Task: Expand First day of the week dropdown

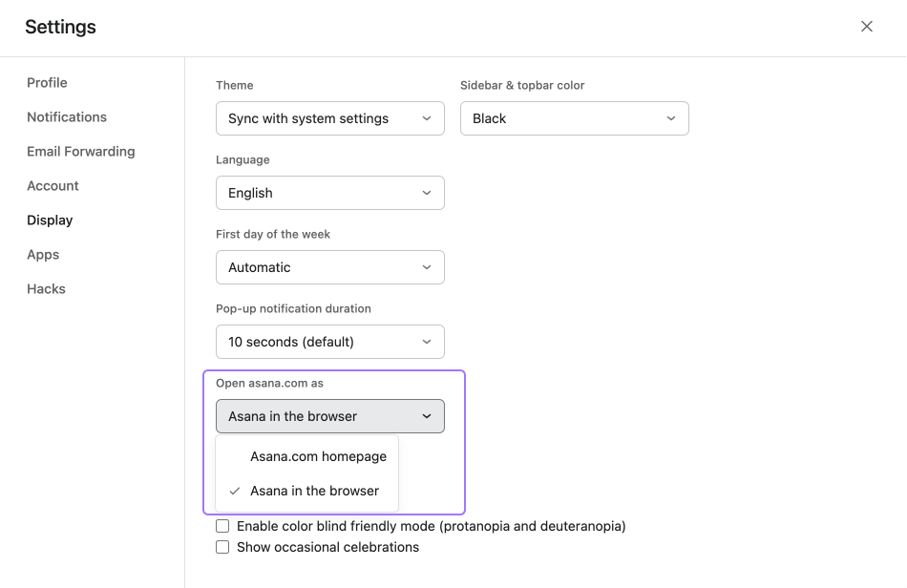Action: pos(329,267)
